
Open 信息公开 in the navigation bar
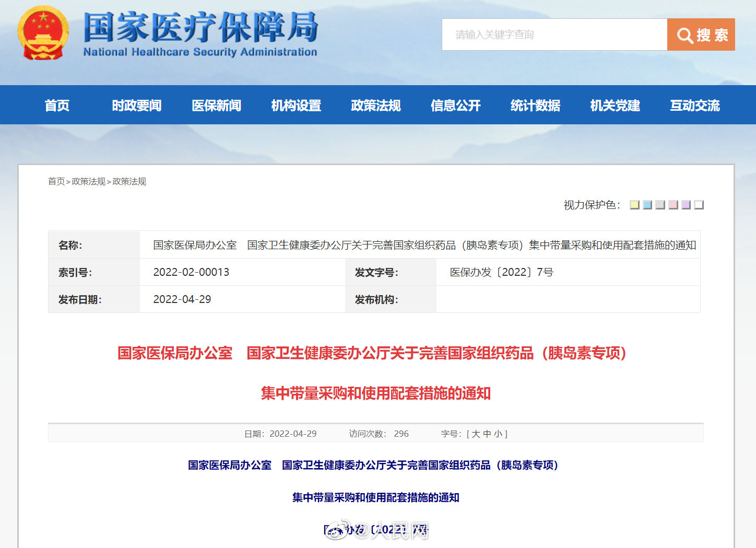[456, 105]
